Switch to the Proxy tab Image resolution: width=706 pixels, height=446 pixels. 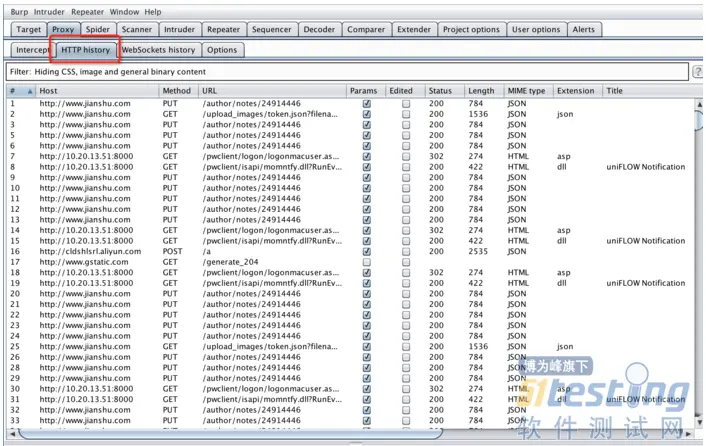tap(63, 29)
